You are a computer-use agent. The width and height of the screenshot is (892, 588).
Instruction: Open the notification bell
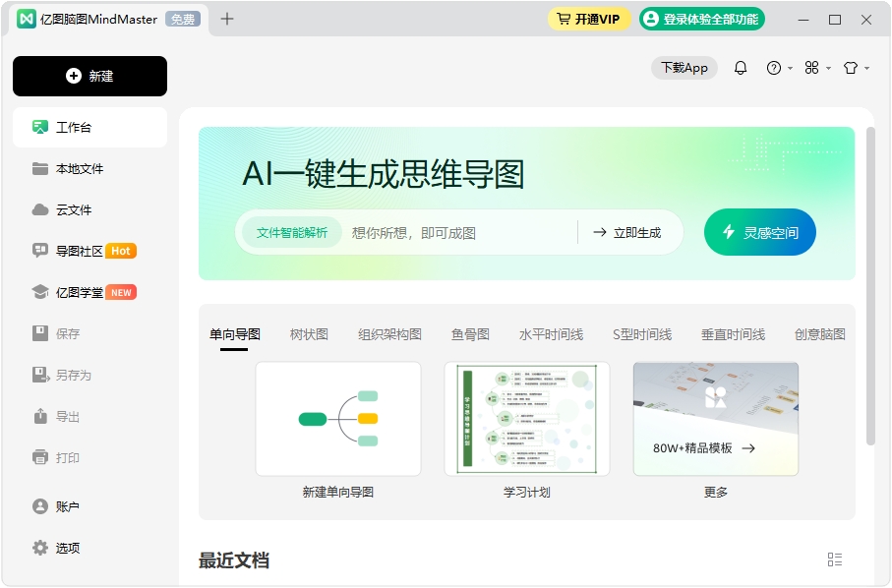tap(741, 68)
